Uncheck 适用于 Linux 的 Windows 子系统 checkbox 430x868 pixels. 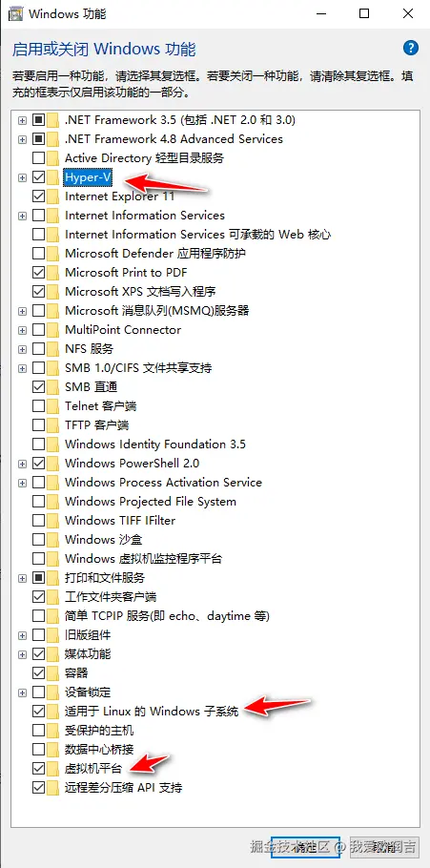39,711
